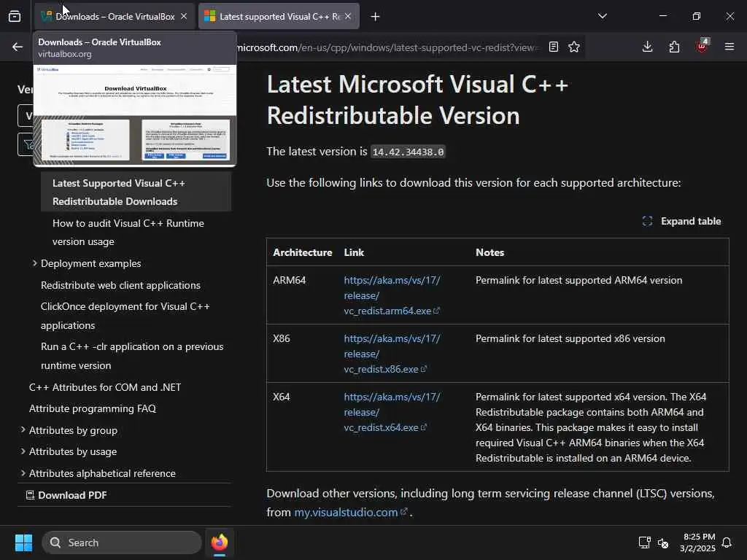Click Permalink for latest supported x86 version
This screenshot has height=560, width=747.
tap(570, 338)
